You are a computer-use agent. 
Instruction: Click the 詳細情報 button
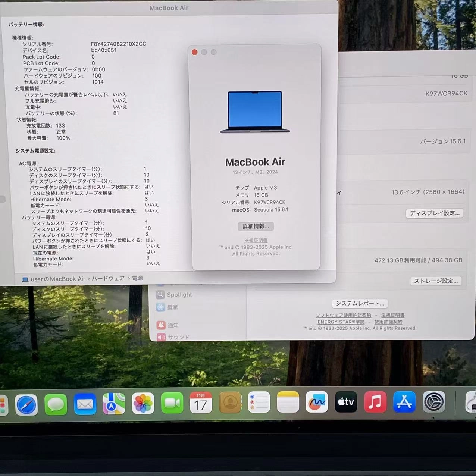[255, 226]
